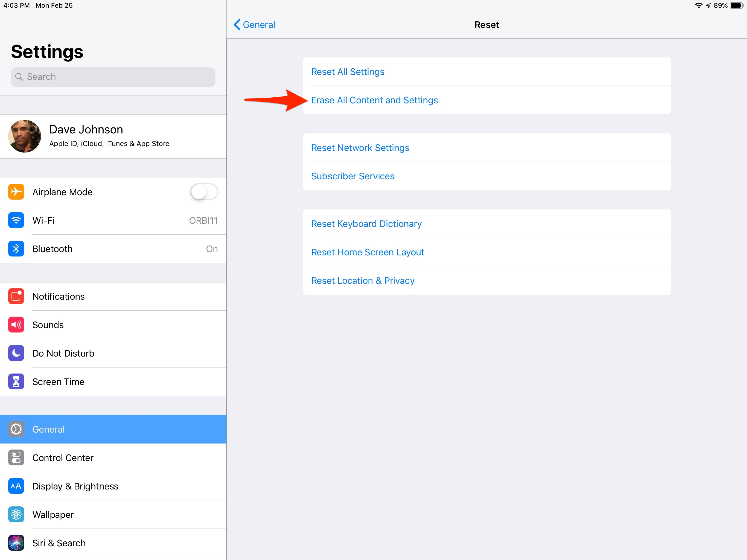Image resolution: width=747 pixels, height=560 pixels.
Task: Toggle the Airplane Mode switch
Action: tap(204, 192)
